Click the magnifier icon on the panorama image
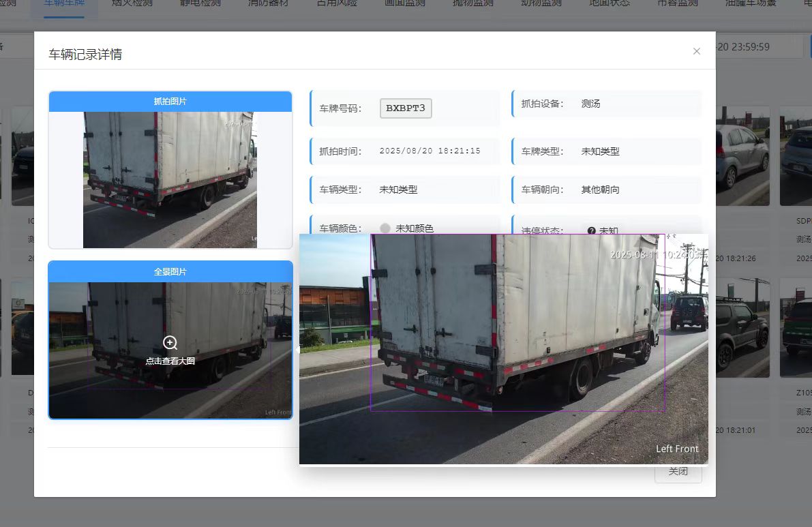This screenshot has width=812, height=527. (170, 343)
